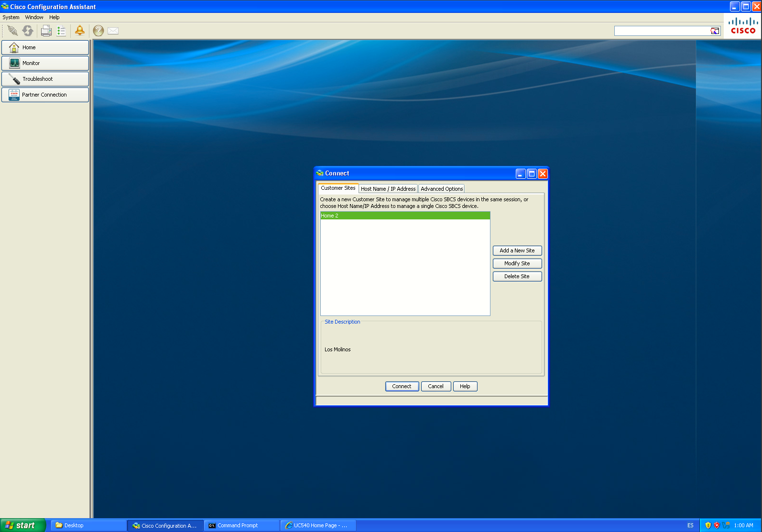Click the network connection tray icon
The height and width of the screenshot is (532, 762).
[x=726, y=525]
